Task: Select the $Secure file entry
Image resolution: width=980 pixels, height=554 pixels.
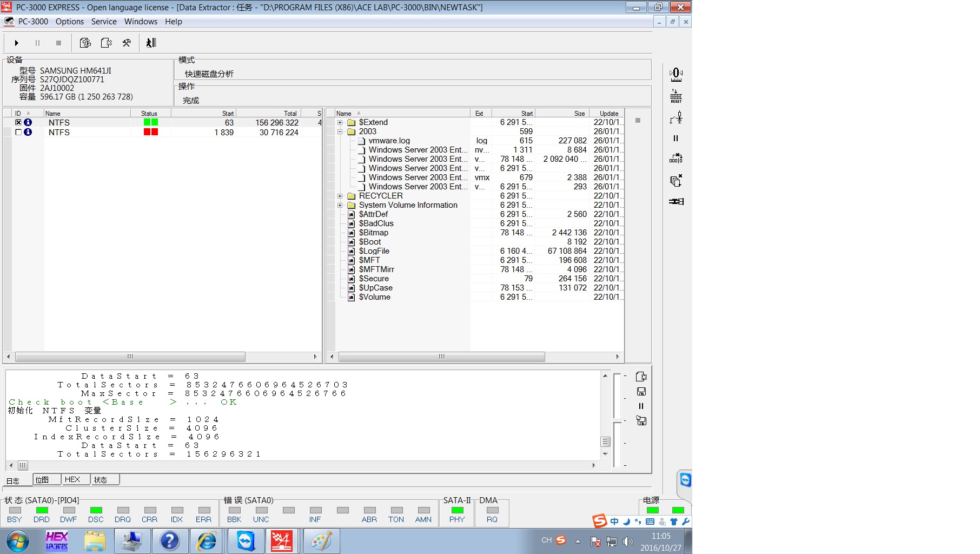Action: (374, 279)
